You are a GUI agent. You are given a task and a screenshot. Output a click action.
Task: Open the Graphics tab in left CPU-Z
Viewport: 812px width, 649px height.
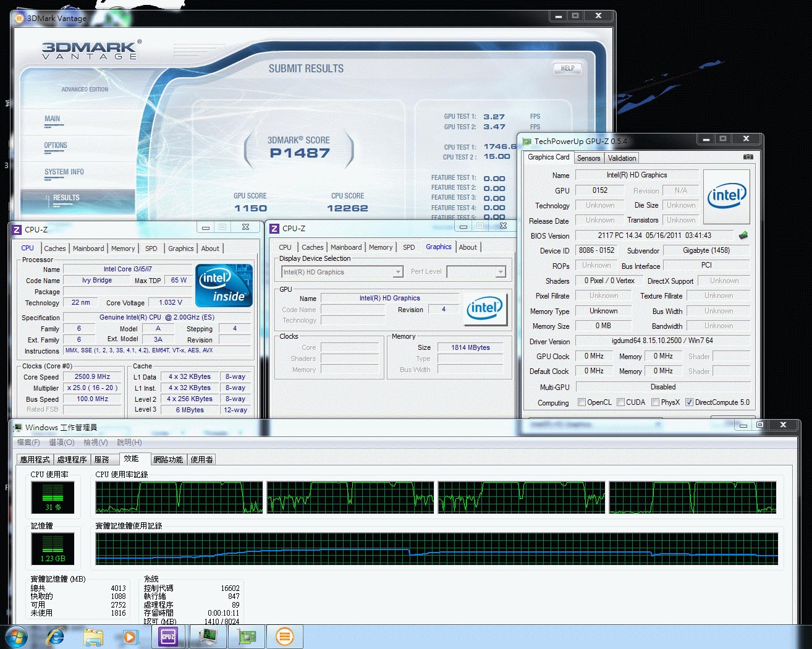click(181, 248)
